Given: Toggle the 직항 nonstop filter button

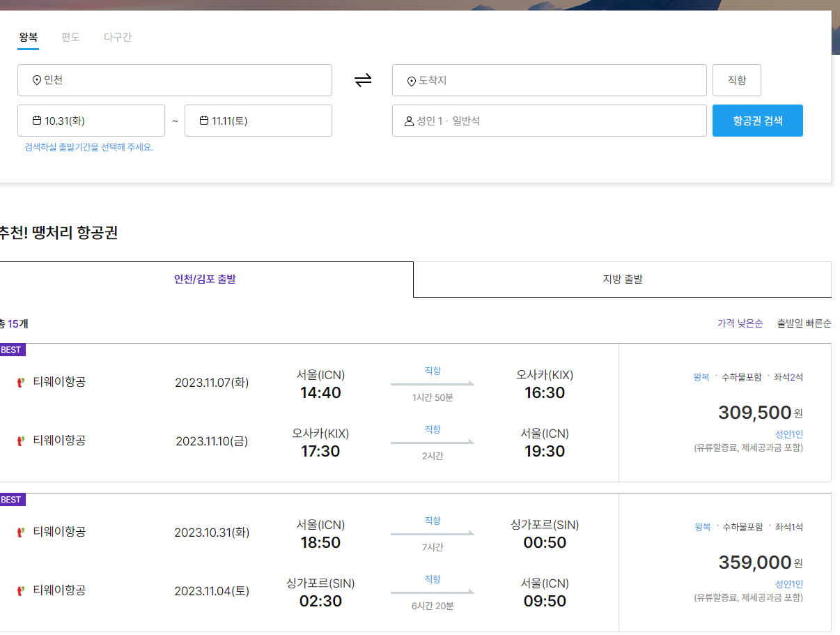Looking at the screenshot, I should tap(736, 79).
